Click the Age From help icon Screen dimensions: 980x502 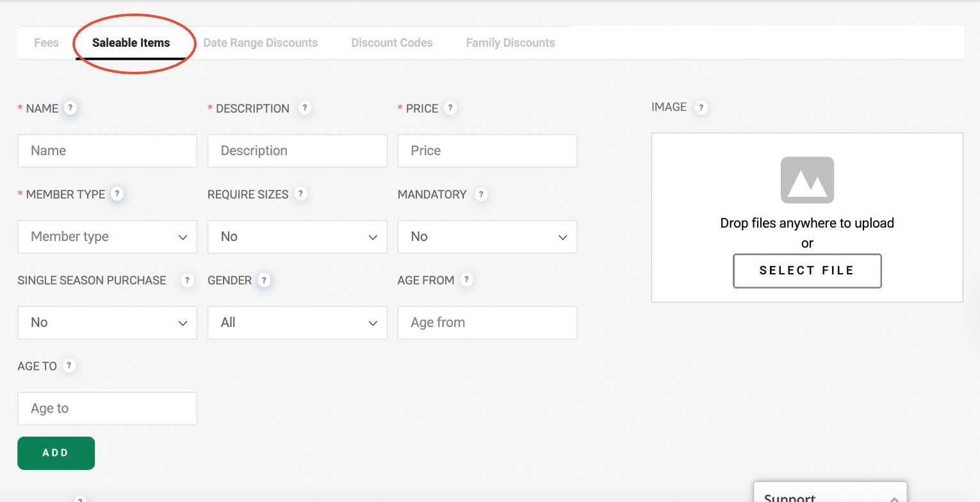[467, 280]
